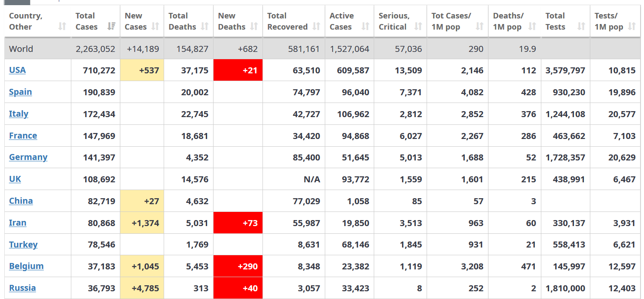Select Russia new cases cell +4,785

142,288
